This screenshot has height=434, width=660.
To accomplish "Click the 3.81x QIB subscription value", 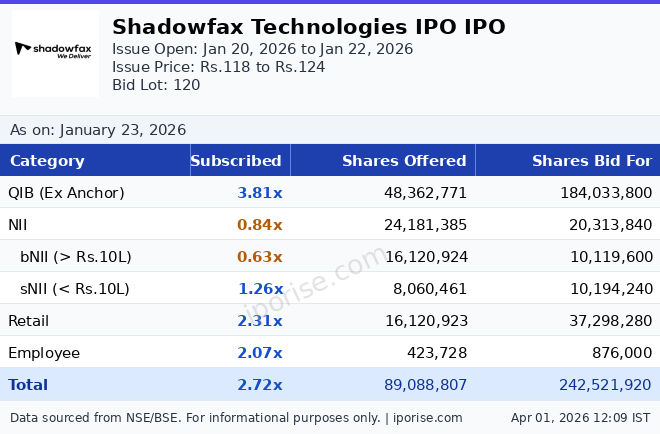I will (x=259, y=193).
